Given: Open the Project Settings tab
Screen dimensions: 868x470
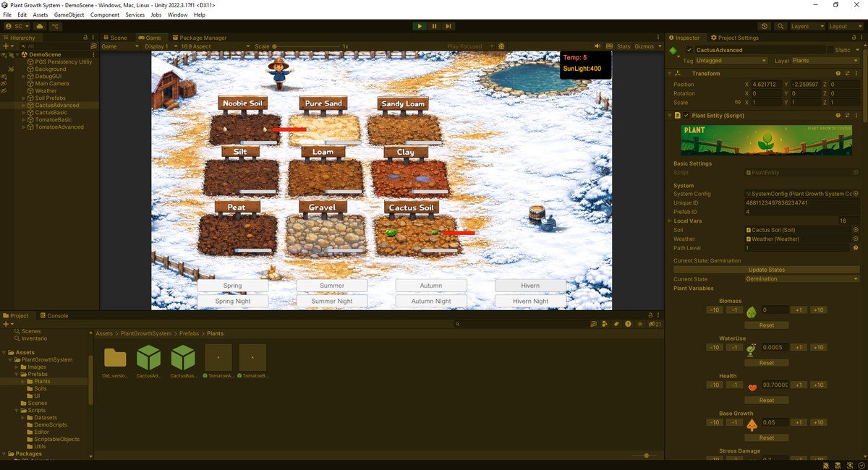Looking at the screenshot, I should pos(734,38).
